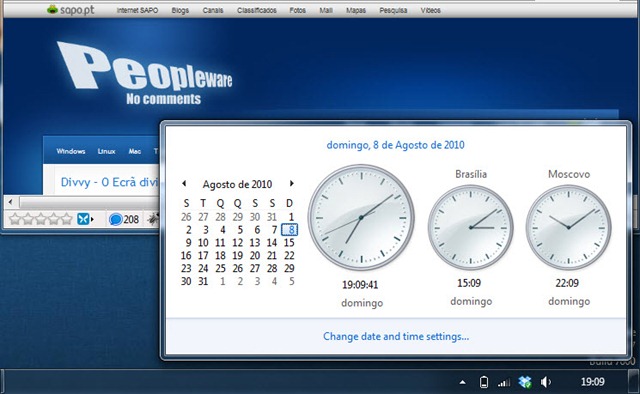
Task: Open Blogs in the SAPO bar
Action: (x=180, y=11)
